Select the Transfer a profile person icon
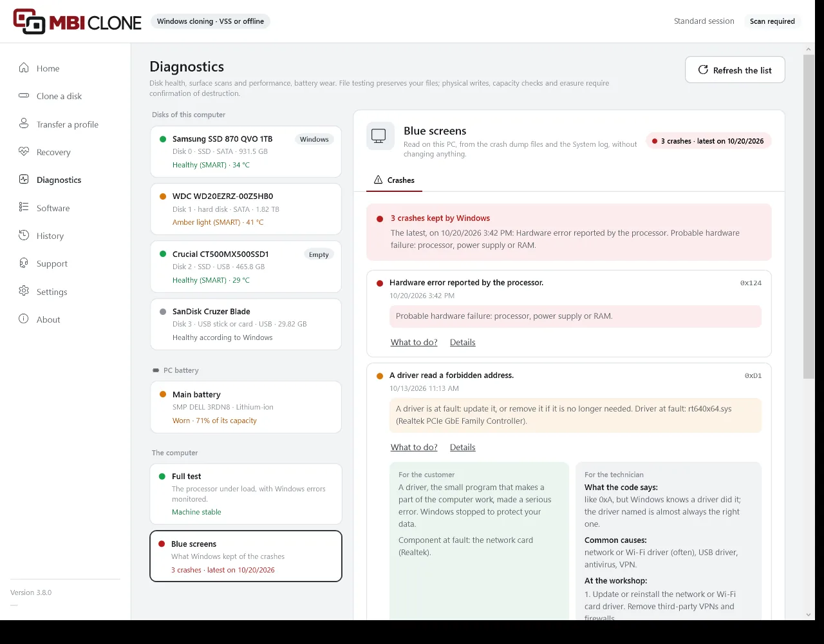 (x=24, y=124)
